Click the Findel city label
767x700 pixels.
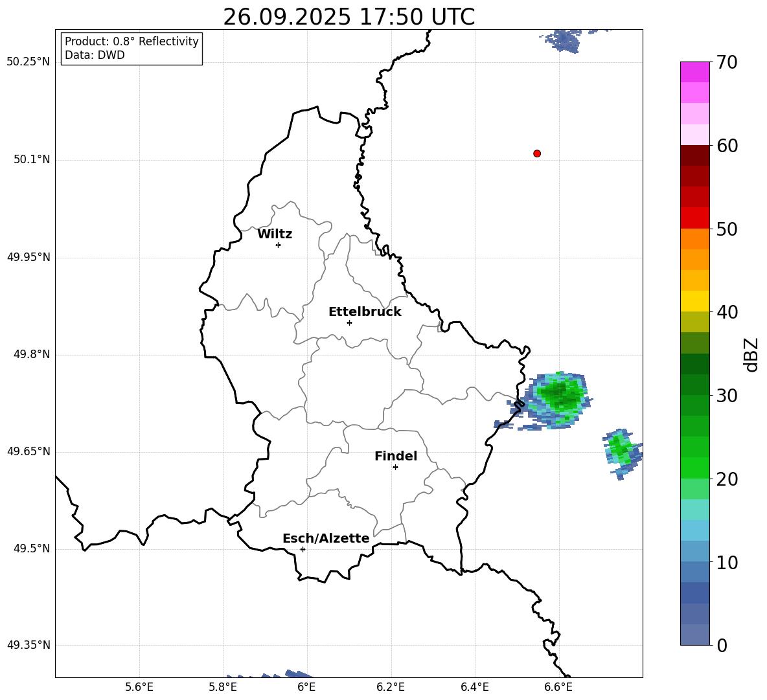click(396, 456)
